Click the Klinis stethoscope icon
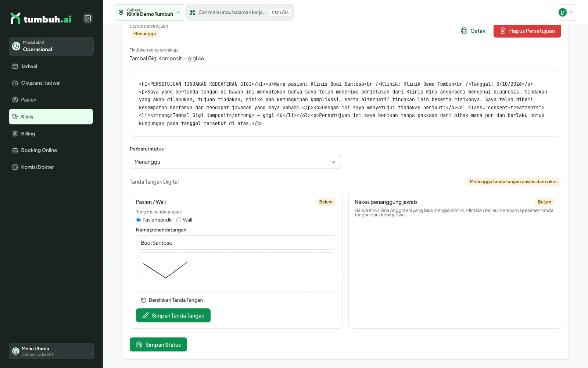This screenshot has width=588, height=368. click(x=15, y=117)
